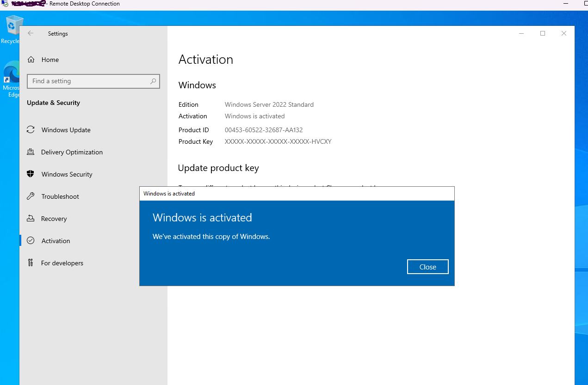Click the Find a setting search box
588x385 pixels.
click(x=88, y=81)
